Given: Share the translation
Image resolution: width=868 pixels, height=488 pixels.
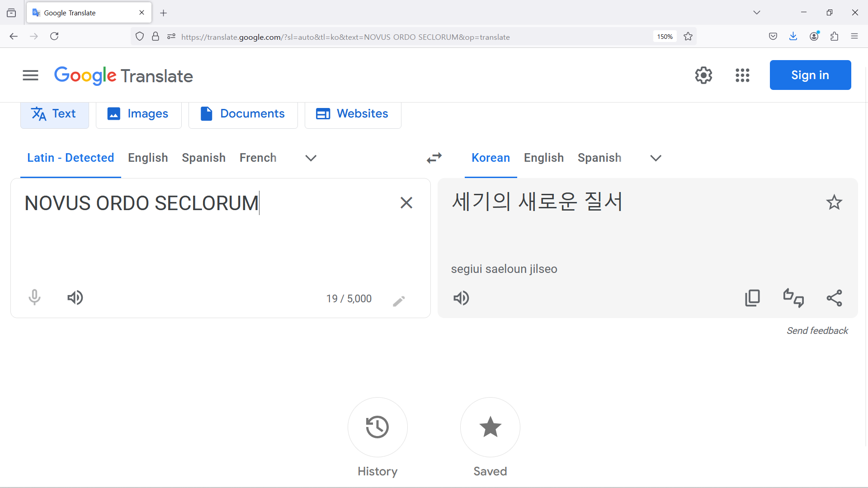Looking at the screenshot, I should coord(834,298).
